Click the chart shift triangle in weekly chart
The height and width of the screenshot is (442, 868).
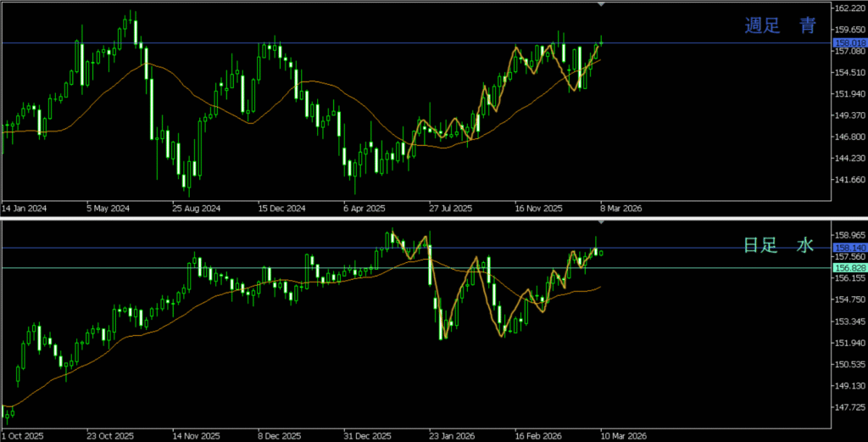(x=601, y=5)
